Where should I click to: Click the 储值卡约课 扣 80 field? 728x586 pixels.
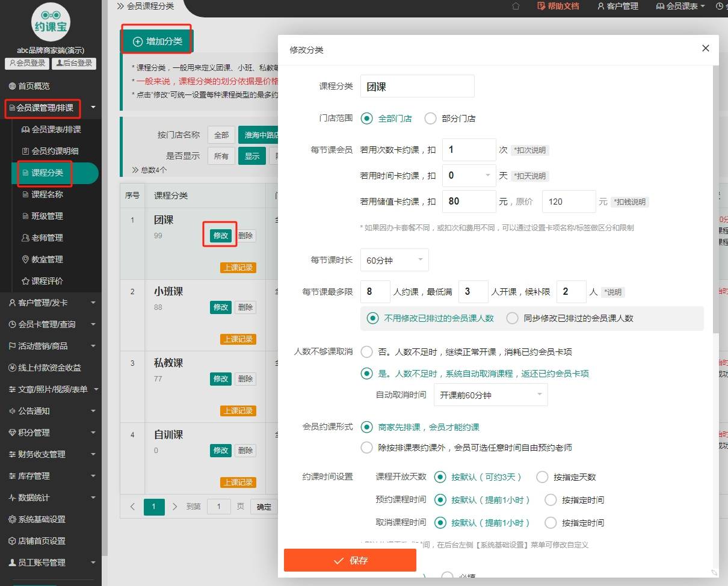point(469,202)
